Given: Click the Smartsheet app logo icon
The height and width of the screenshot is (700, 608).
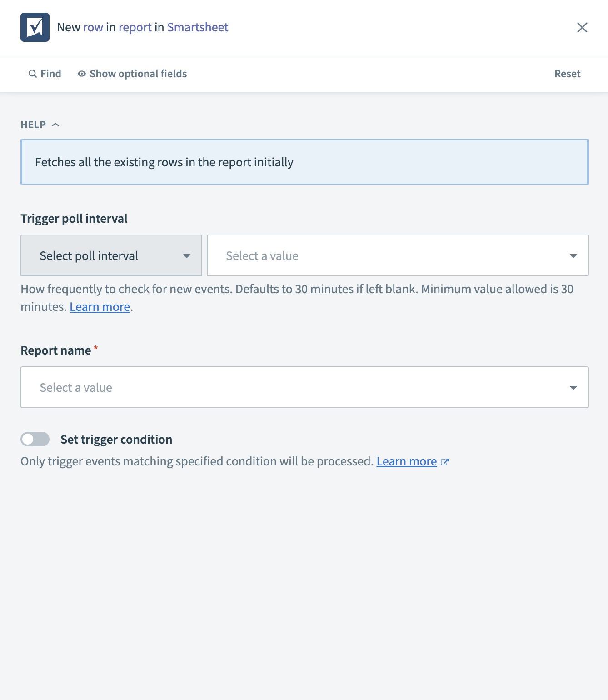Looking at the screenshot, I should pyautogui.click(x=35, y=27).
